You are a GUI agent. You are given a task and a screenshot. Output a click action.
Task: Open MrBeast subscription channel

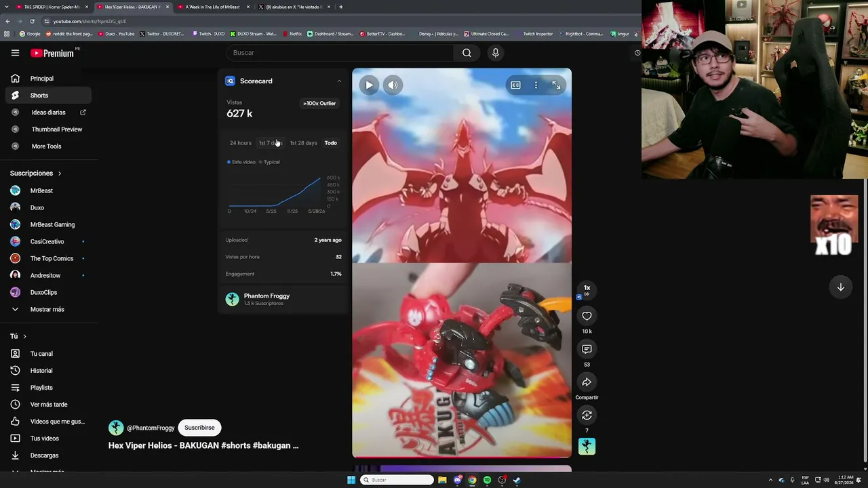(x=48, y=191)
